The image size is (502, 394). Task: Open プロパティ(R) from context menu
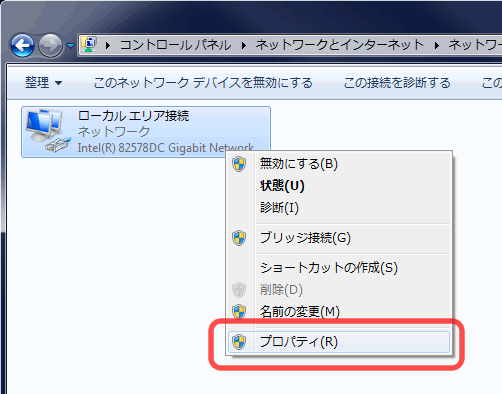tap(339, 342)
